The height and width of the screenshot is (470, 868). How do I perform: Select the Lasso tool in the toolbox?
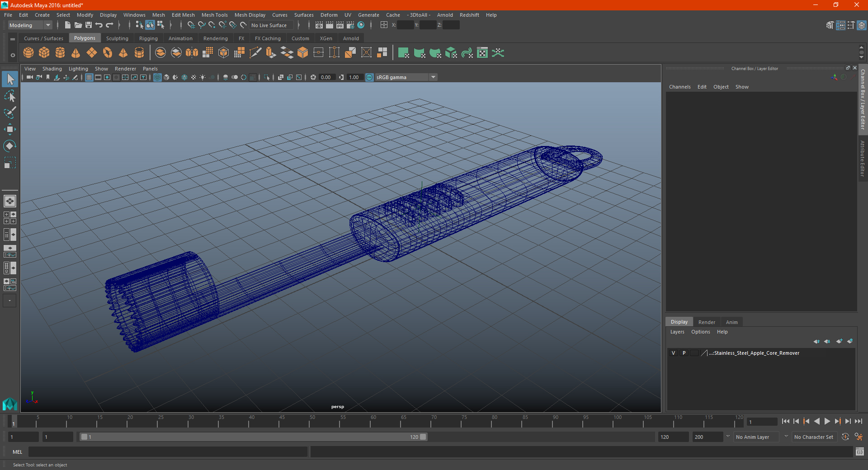(x=9, y=96)
